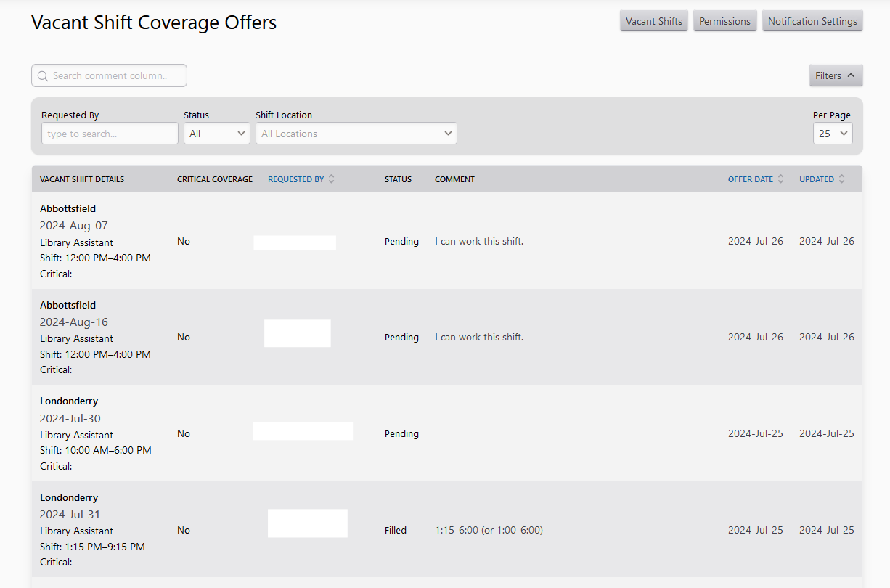Focus the Requested By search field
The image size is (890, 588).
(110, 134)
